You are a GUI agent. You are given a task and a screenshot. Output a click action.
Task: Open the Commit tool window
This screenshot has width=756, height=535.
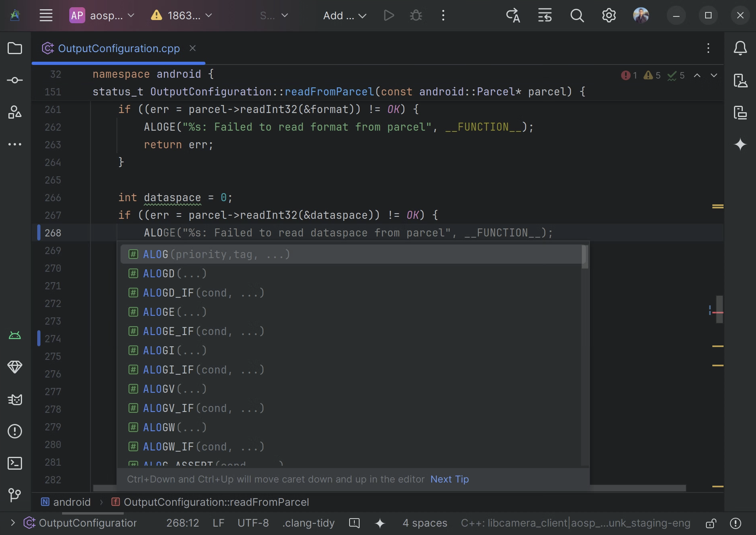15,80
